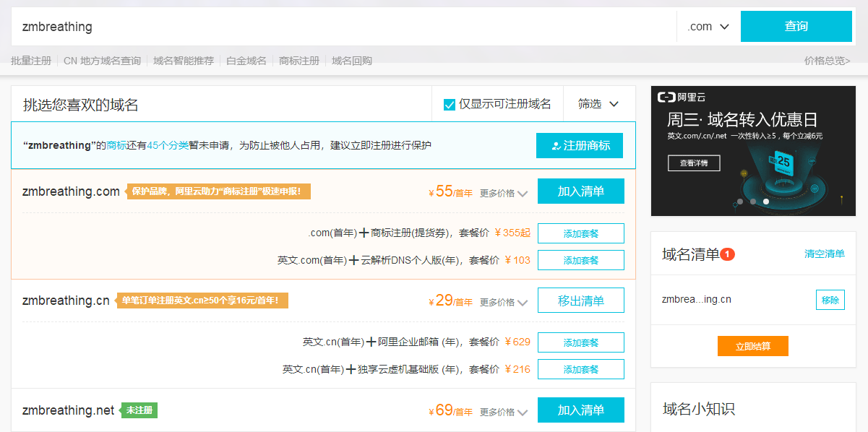This screenshot has width=868, height=432.
Task: Add zmbreathing.com to list with 加入清单
Action: tap(581, 191)
